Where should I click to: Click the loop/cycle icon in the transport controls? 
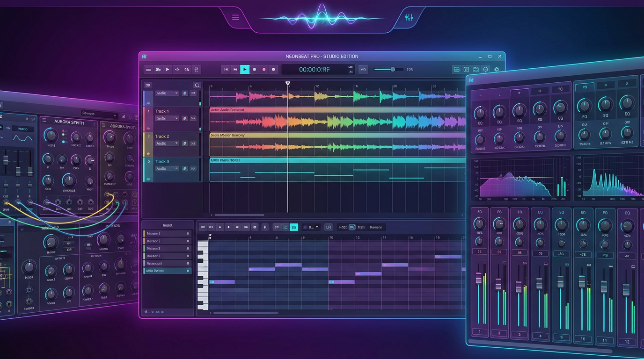coord(187,69)
